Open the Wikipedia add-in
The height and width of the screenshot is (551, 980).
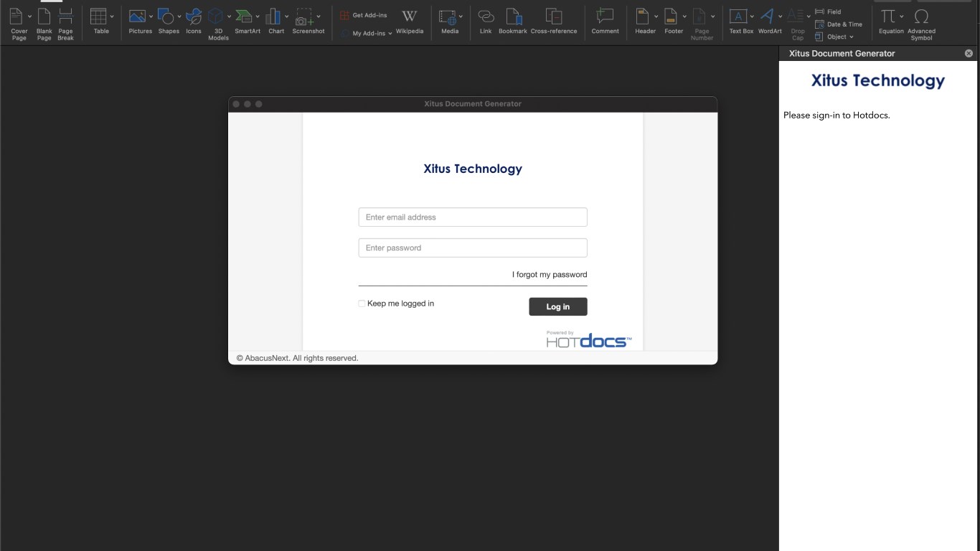[x=410, y=21]
